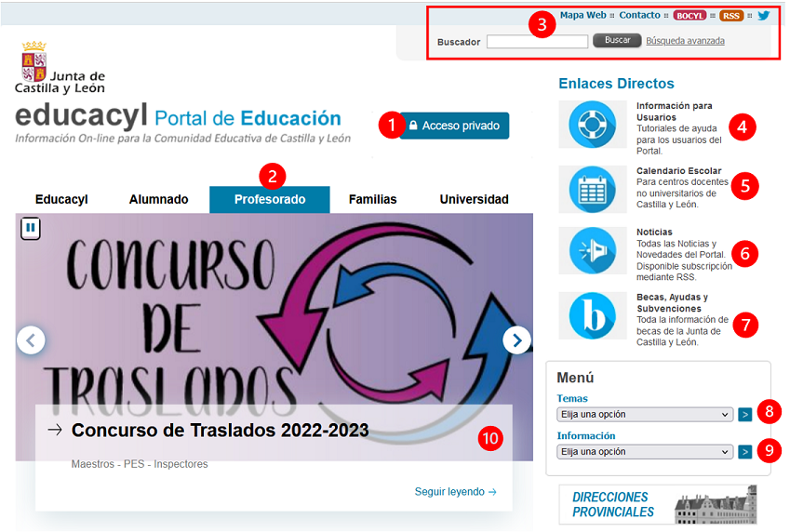
Task: Pause the slideshow carousel
Action: point(30,228)
